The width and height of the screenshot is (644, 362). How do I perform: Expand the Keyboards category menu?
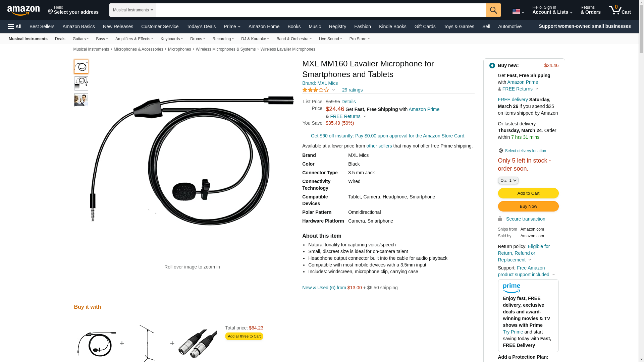(x=172, y=39)
